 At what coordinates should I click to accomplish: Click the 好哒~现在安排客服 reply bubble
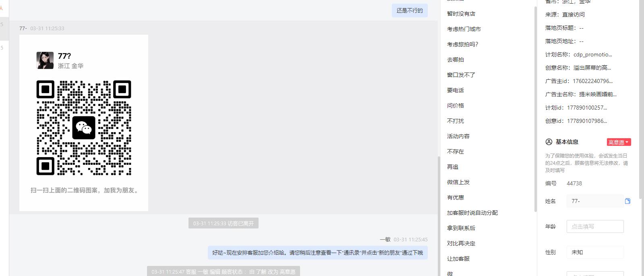(x=318, y=253)
